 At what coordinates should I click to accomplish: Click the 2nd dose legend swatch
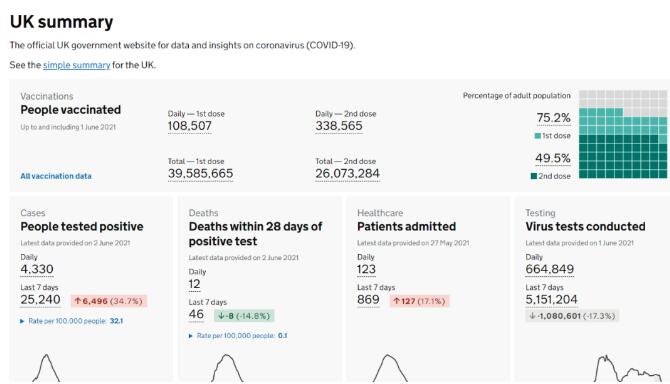(x=534, y=176)
